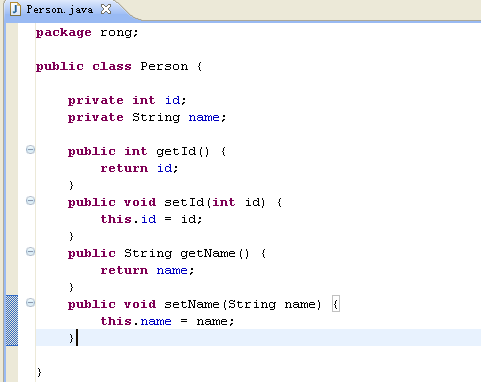481x382 pixels.
Task: Collapse the getId() method fold marker
Action: (30, 150)
